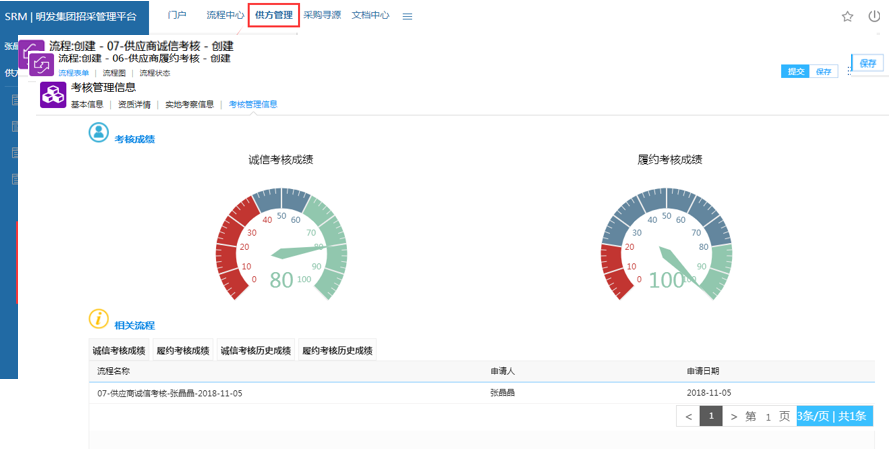Click the star favorites icon
The width and height of the screenshot is (889, 450).
[x=847, y=16]
